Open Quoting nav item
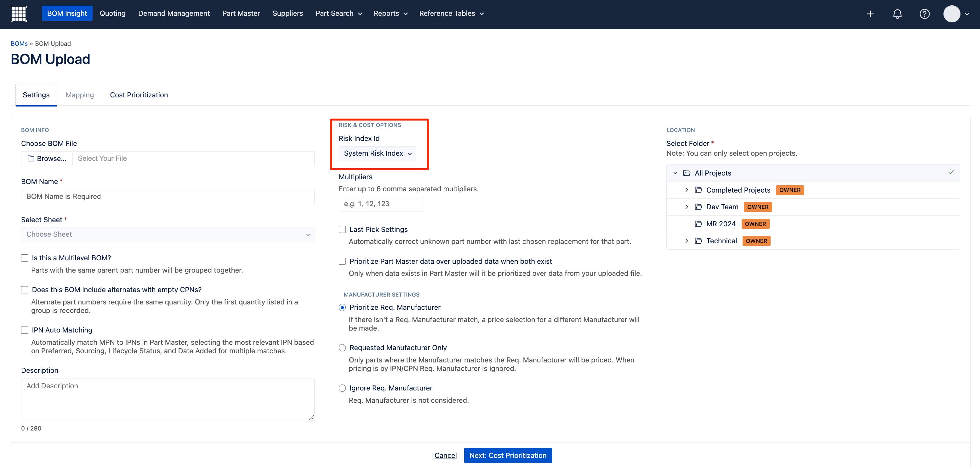The image size is (980, 474). (x=113, y=13)
